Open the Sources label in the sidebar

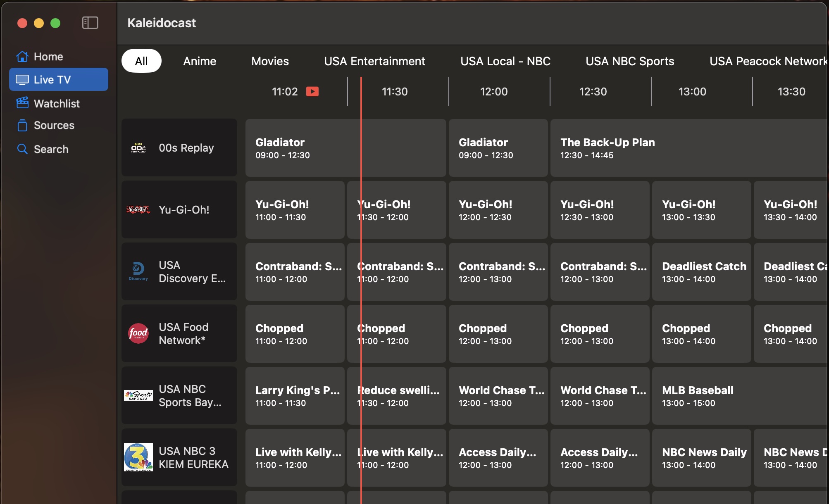pos(54,125)
